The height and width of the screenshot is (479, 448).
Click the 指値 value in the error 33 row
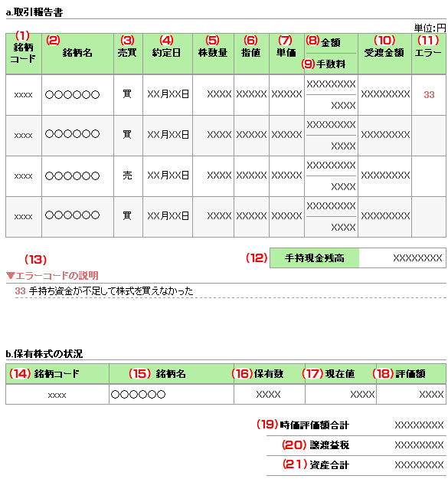coord(251,94)
